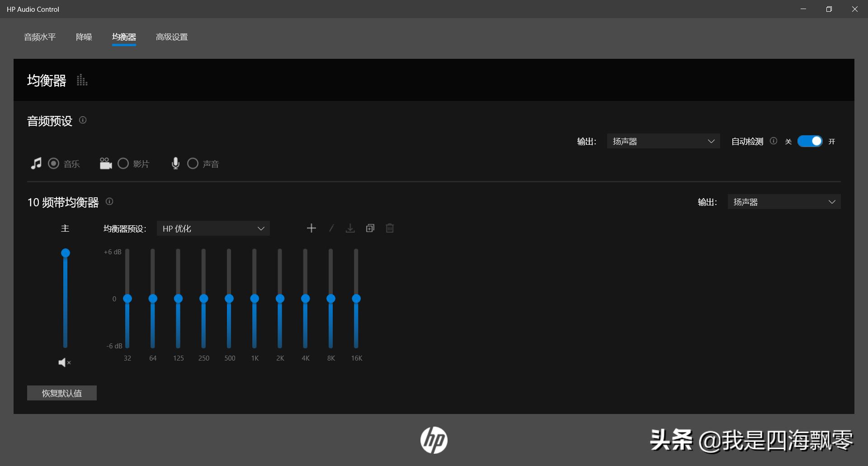Select the 影片 preset radio button
Viewport: 868px width, 466px height.
(x=123, y=163)
